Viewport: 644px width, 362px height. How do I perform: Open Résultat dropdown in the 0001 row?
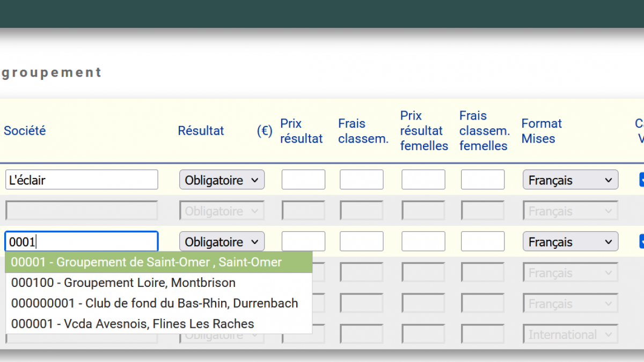coord(222,242)
